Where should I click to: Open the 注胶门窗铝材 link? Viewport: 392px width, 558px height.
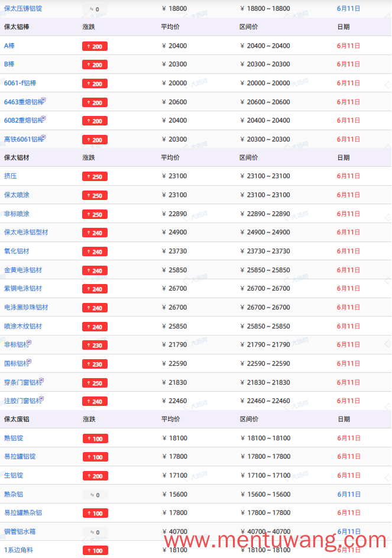point(22,401)
